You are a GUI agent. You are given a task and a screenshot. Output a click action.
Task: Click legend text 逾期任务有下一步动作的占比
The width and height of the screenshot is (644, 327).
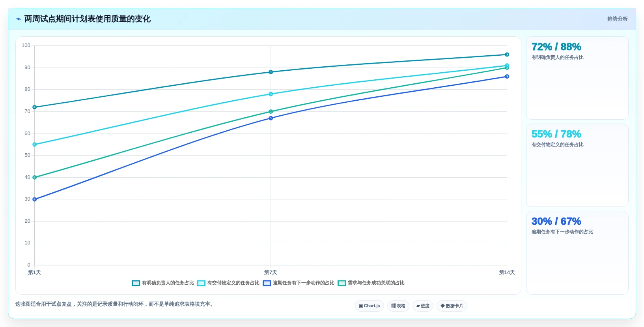pos(304,283)
